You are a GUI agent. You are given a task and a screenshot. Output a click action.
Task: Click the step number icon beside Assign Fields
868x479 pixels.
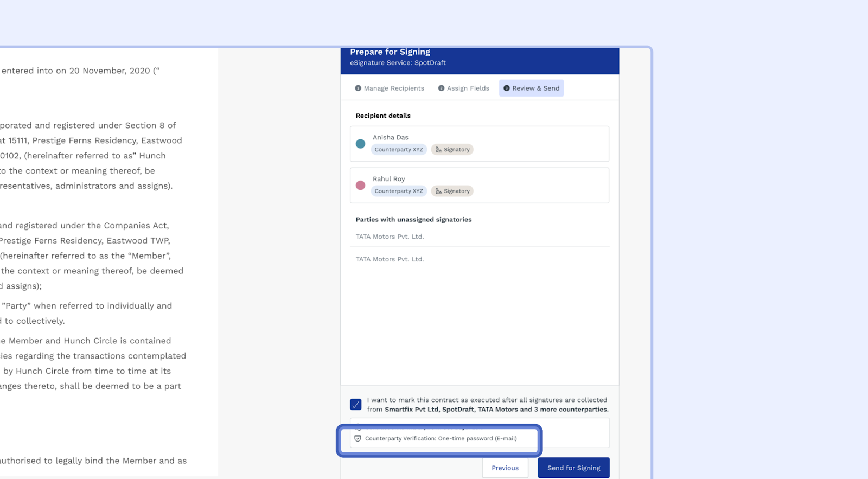pos(441,88)
